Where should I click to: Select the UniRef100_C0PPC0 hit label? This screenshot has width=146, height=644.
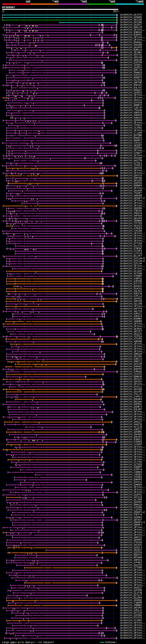coord(131,397)
